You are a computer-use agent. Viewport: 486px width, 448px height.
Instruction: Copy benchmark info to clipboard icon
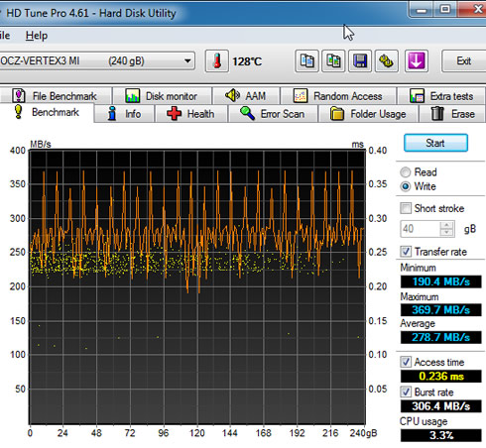pyautogui.click(x=306, y=61)
